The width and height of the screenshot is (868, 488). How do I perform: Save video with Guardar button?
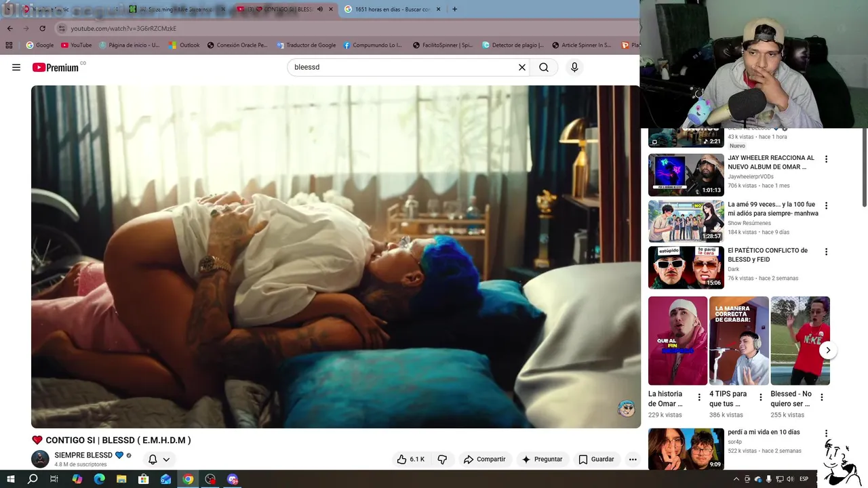click(596, 459)
